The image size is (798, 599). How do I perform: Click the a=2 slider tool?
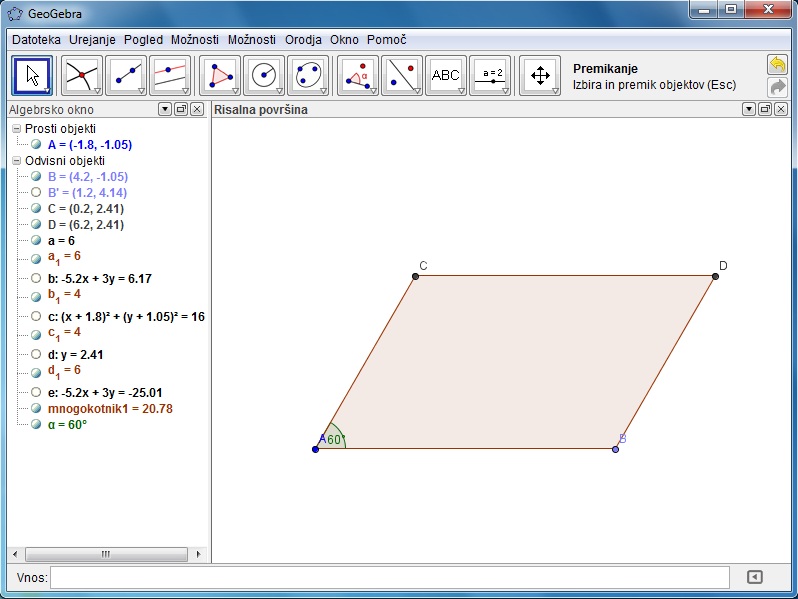(x=490, y=75)
